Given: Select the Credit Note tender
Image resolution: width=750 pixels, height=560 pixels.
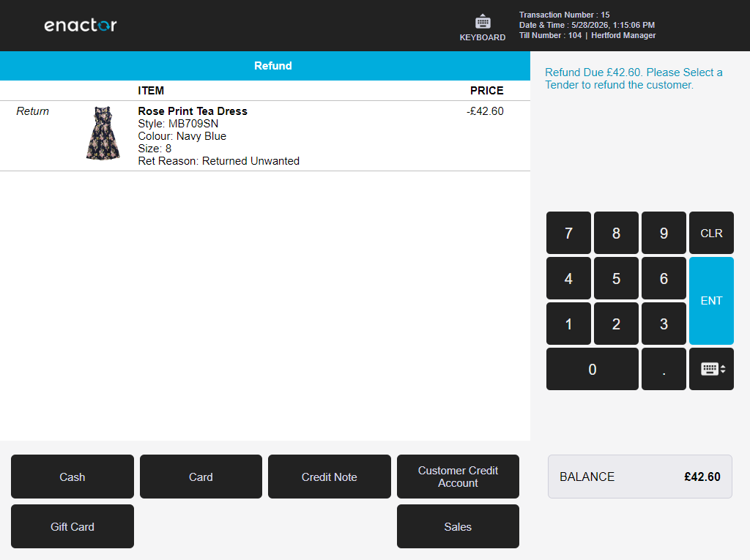Looking at the screenshot, I should (329, 477).
